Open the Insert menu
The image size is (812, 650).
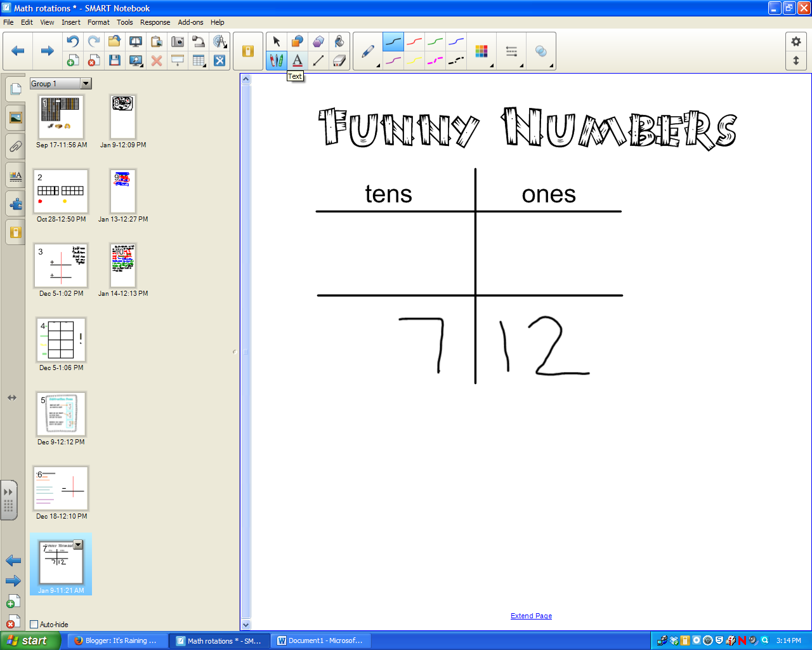point(71,22)
